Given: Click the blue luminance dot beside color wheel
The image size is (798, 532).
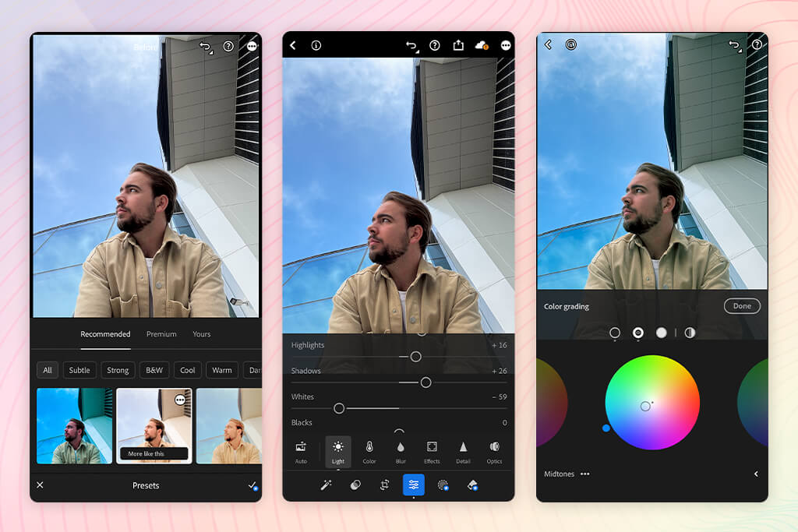Looking at the screenshot, I should (x=606, y=428).
